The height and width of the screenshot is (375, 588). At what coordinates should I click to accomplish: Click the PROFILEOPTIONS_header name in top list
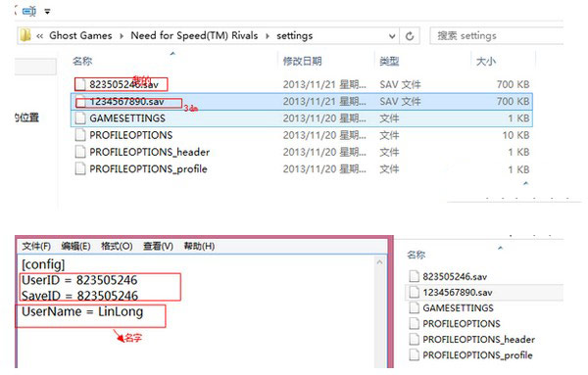(x=149, y=152)
